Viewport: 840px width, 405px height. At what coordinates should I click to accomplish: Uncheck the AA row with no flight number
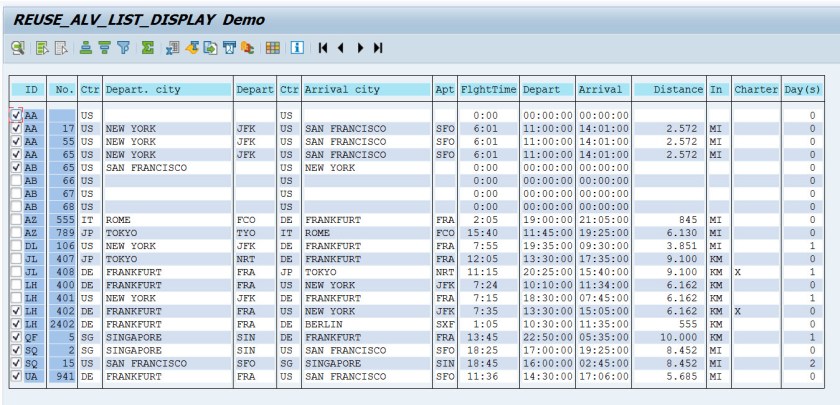16,115
